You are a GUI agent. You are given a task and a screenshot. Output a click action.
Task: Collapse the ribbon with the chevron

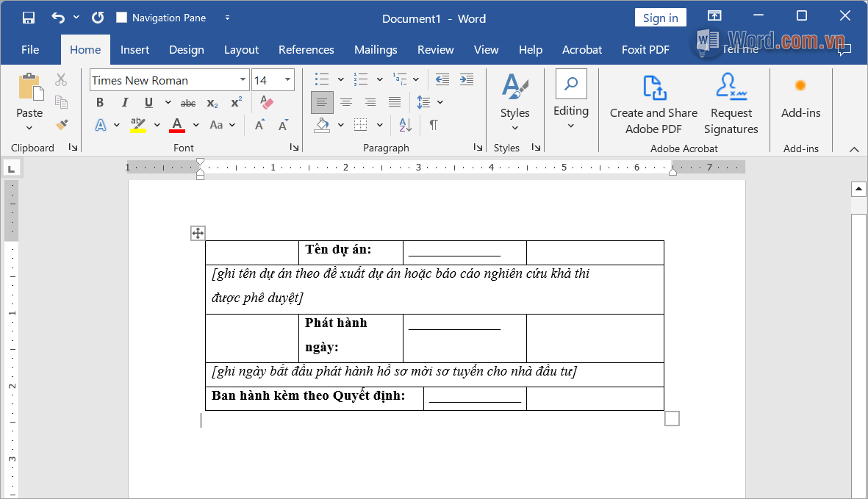coord(853,148)
